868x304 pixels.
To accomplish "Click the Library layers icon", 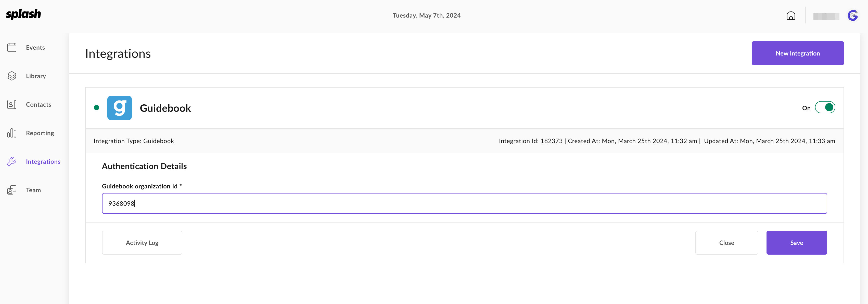I will click(12, 76).
